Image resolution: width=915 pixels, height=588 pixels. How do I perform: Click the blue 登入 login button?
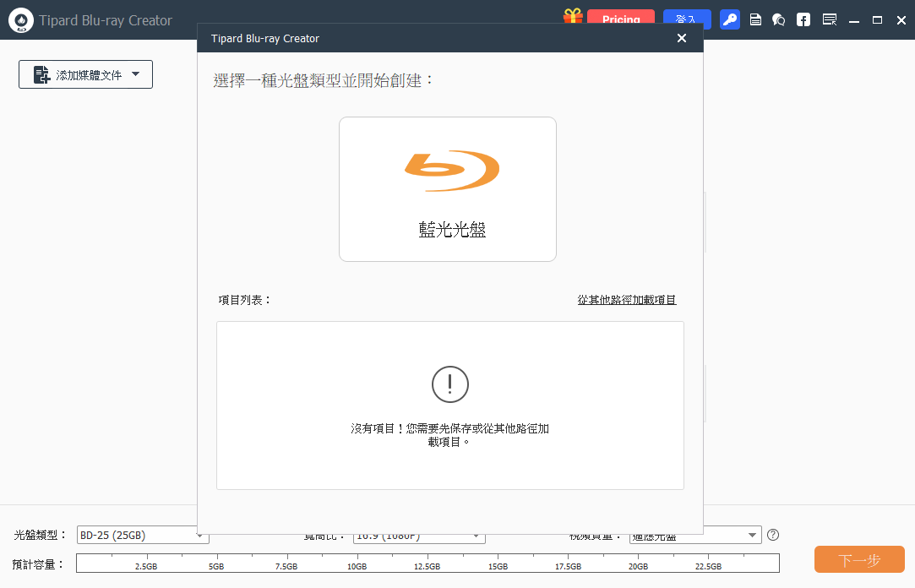tap(687, 19)
